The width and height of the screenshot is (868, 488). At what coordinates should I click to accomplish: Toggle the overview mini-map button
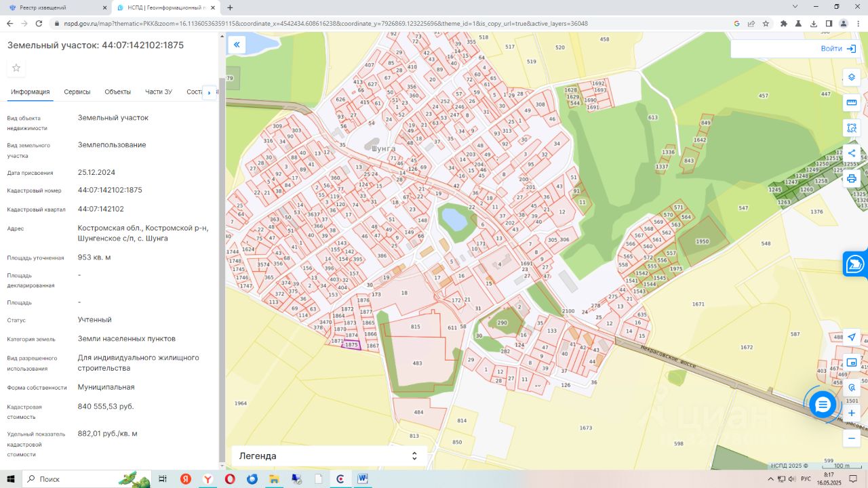tap(852, 363)
